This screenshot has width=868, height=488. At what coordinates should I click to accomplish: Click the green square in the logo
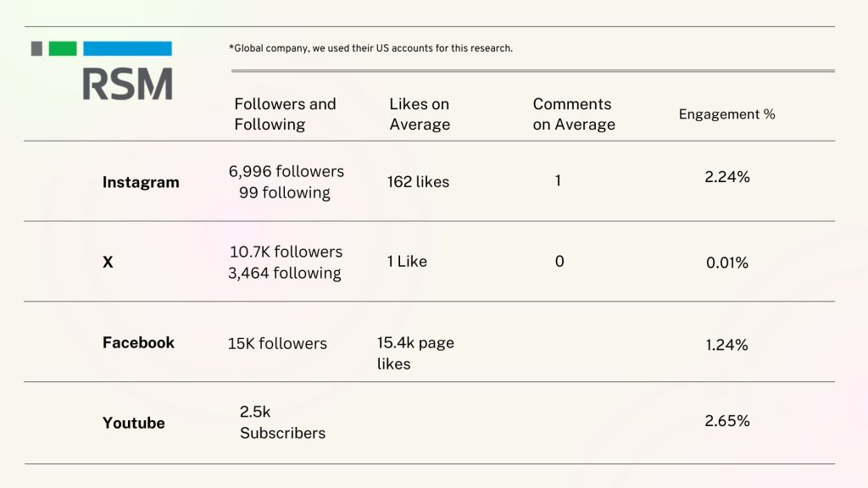coord(63,49)
